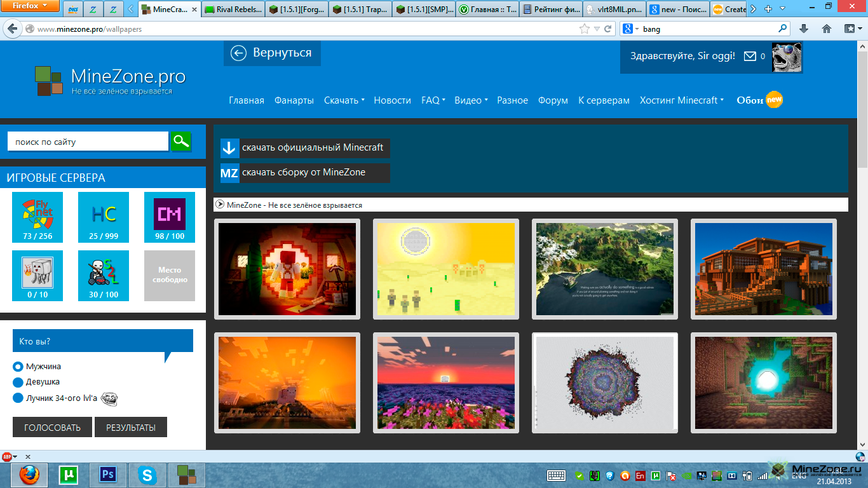Click the green site search magnifier button
Viewport: 868px width, 488px height.
point(181,141)
